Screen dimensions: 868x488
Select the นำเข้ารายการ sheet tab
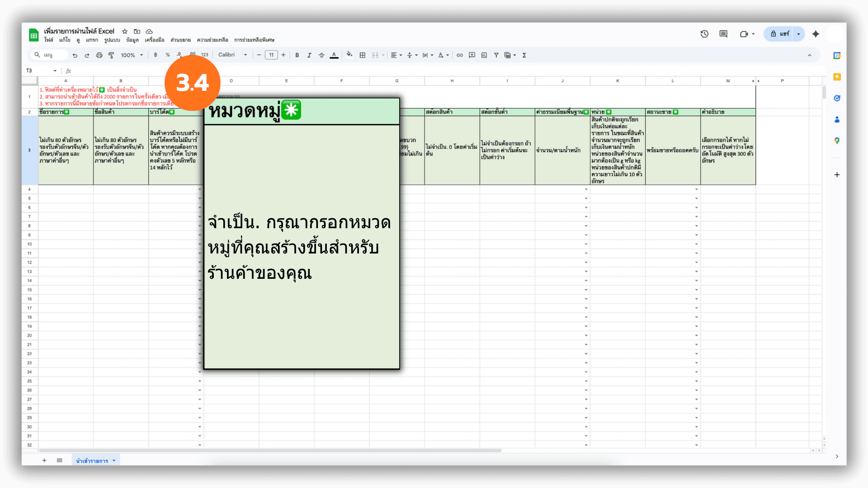92,460
